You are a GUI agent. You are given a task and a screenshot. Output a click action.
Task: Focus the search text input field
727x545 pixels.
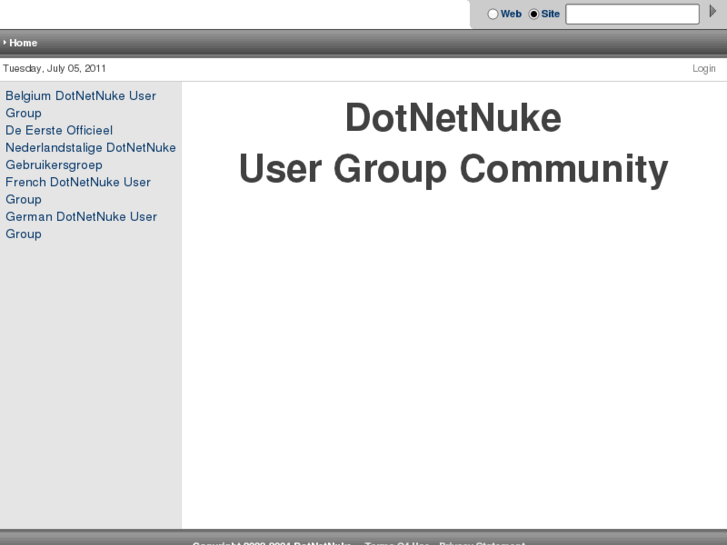pyautogui.click(x=632, y=14)
